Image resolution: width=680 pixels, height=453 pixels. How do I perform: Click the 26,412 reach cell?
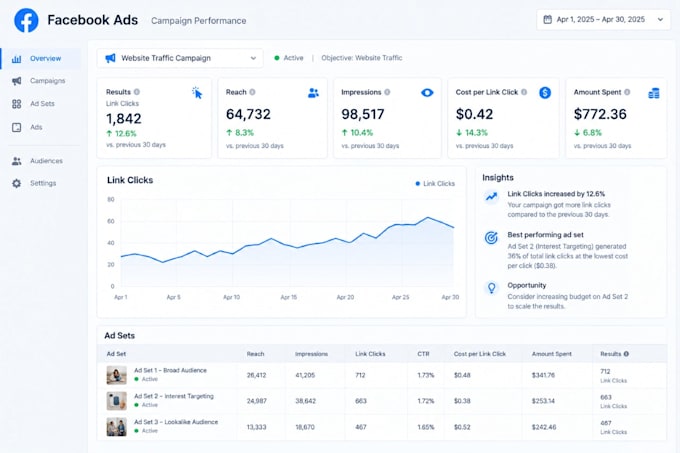tap(256, 375)
